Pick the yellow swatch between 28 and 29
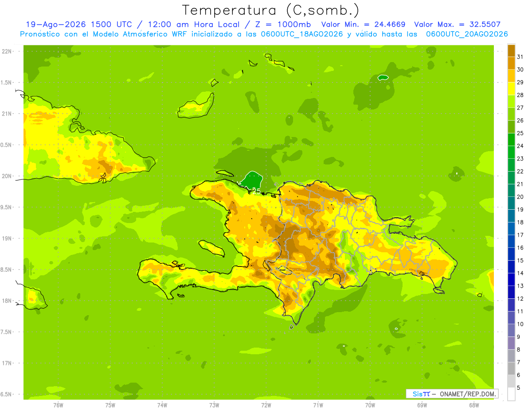The width and height of the screenshot is (532, 411). click(x=511, y=89)
